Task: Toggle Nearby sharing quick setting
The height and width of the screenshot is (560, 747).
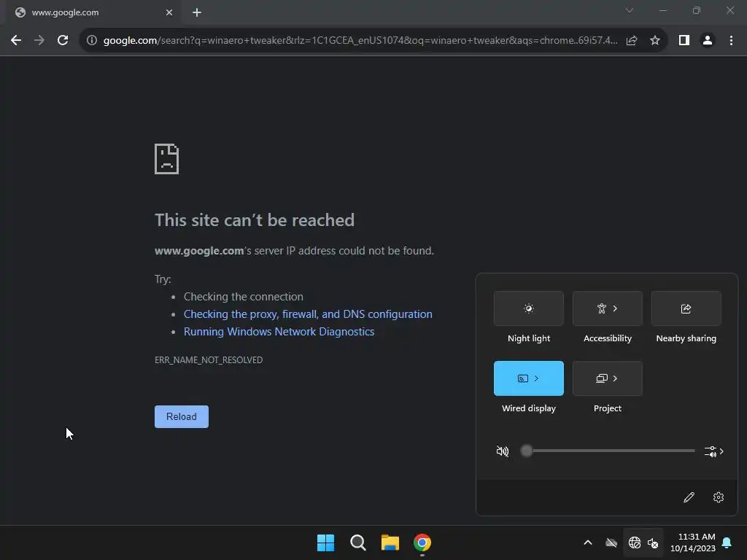Action: pos(686,308)
